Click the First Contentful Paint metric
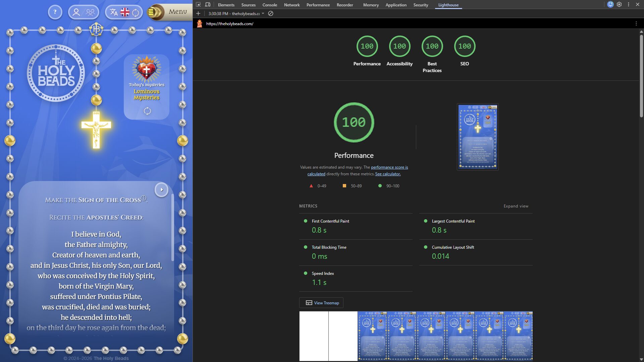The height and width of the screenshot is (362, 644). pyautogui.click(x=356, y=226)
